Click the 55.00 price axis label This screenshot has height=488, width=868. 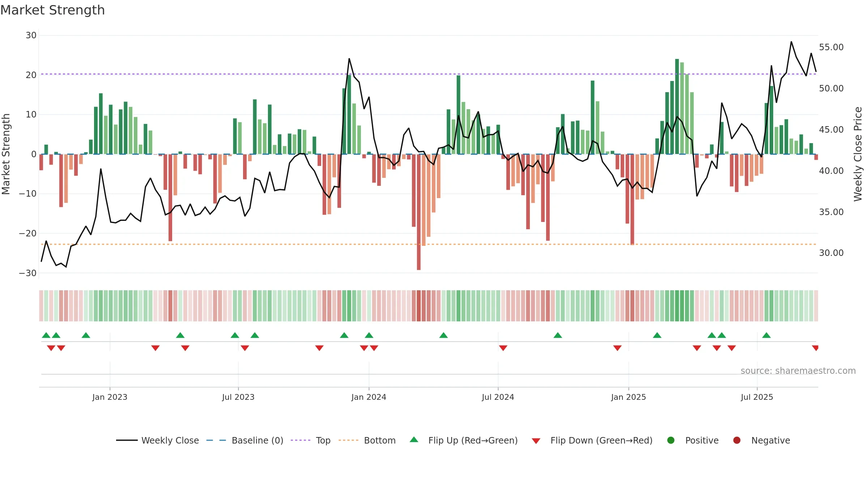[x=831, y=47]
